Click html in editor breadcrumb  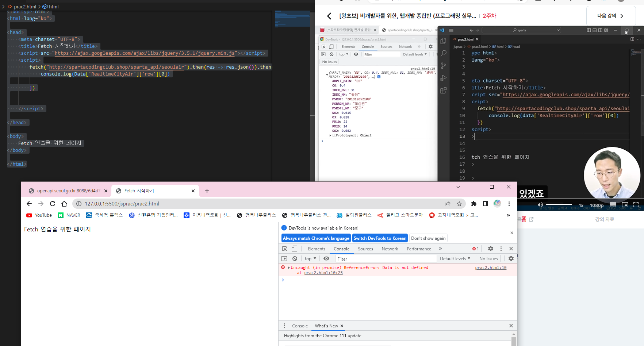54,7
